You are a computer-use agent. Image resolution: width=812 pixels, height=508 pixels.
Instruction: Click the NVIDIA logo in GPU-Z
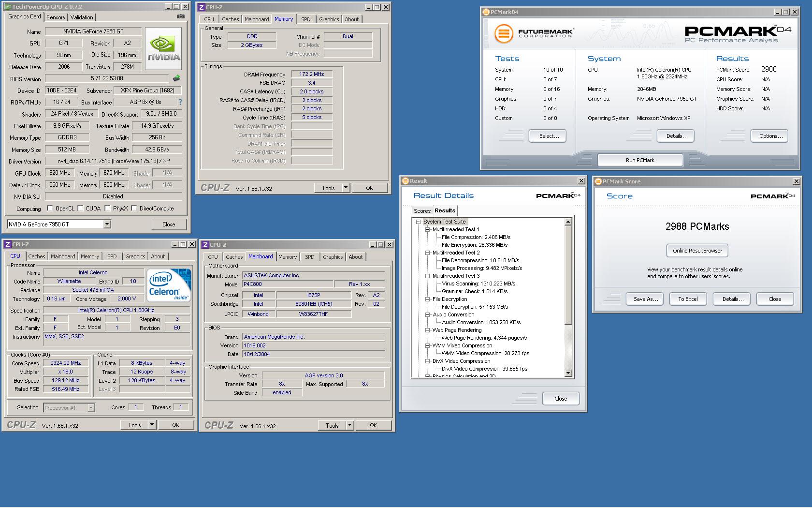[x=163, y=48]
